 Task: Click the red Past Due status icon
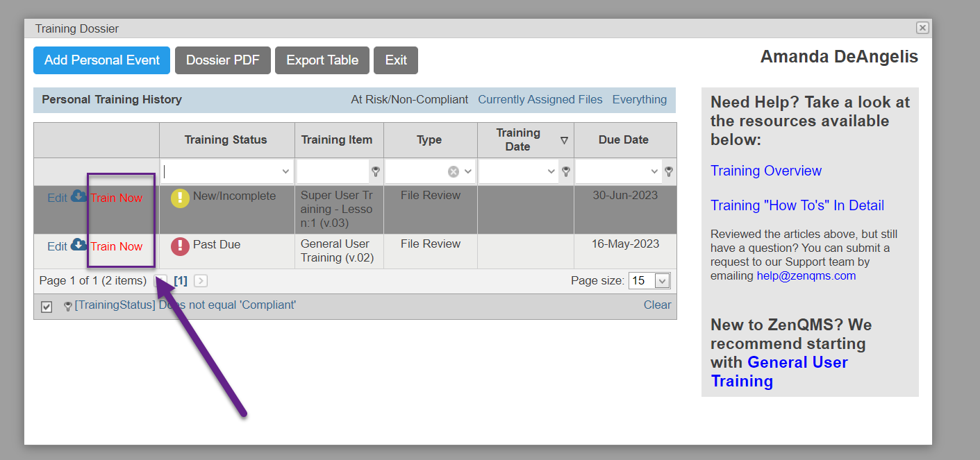pos(180,246)
